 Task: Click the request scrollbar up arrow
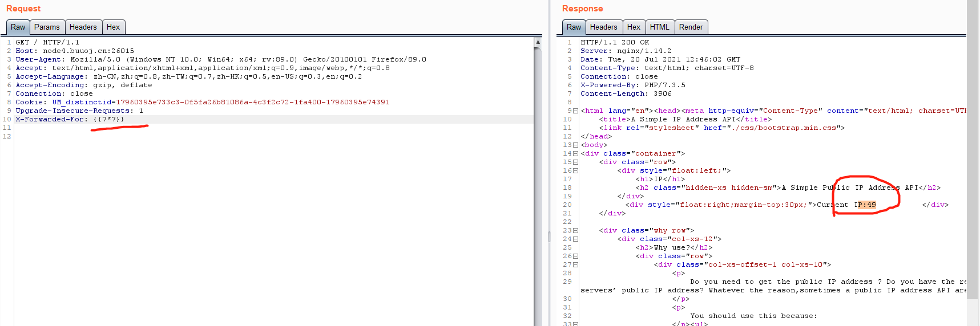tap(538, 42)
